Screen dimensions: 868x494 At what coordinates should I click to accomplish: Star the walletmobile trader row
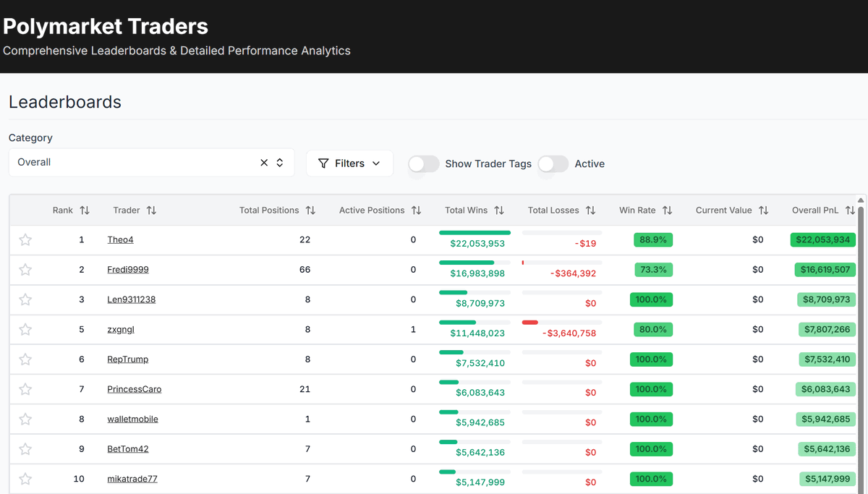(25, 420)
